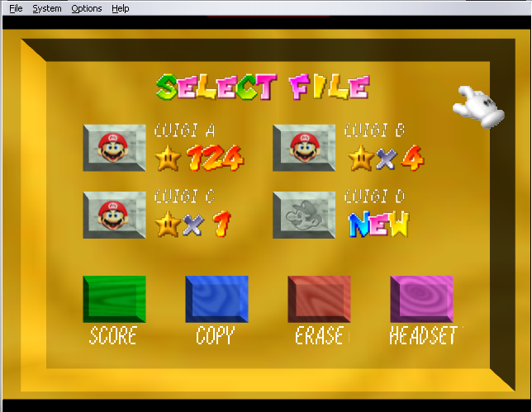Click the ERASE label
The width and height of the screenshot is (532, 412).
(x=319, y=336)
